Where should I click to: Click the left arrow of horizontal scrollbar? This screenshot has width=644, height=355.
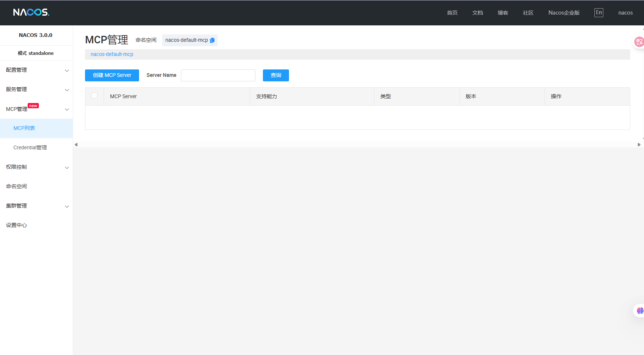(x=76, y=145)
